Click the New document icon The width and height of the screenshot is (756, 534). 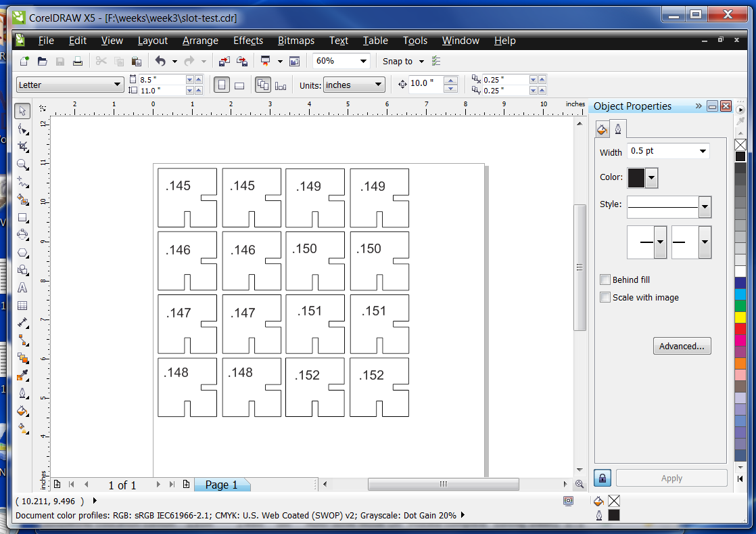click(24, 62)
